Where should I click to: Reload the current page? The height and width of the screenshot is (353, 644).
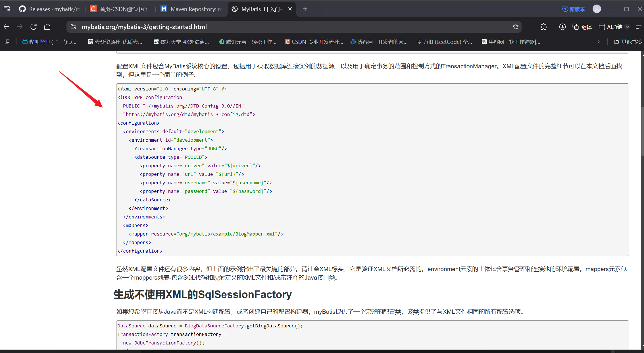34,27
